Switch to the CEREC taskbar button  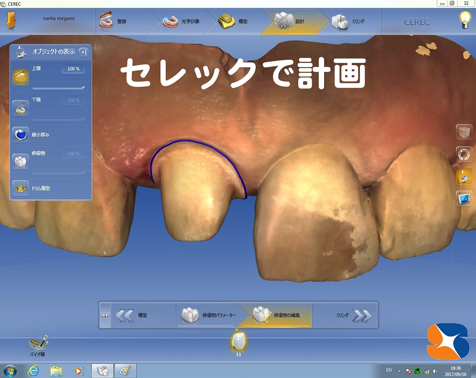[102, 371]
